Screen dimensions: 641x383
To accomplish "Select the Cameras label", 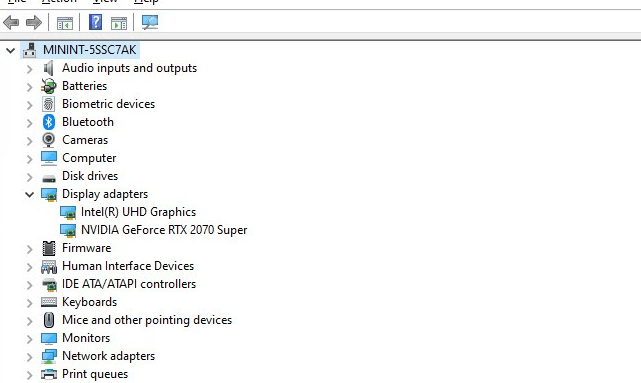I will pos(85,140).
